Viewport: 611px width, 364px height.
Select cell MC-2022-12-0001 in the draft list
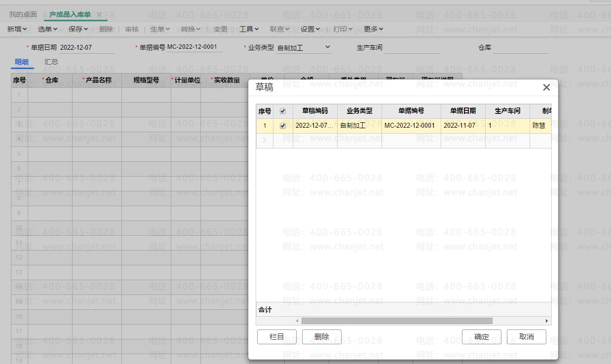[412, 126]
